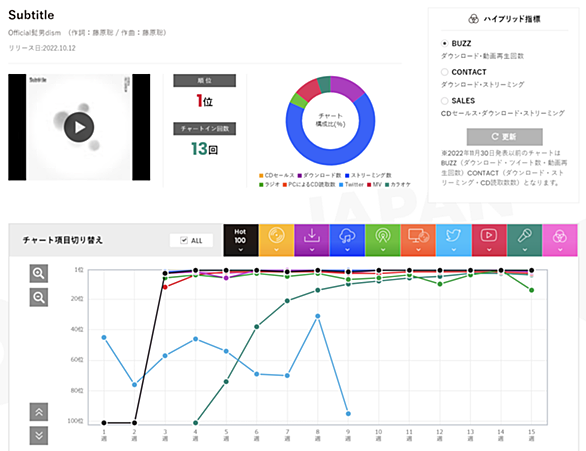The image size is (586, 451).
Task: Toggle the ALL checkbox
Action: (183, 240)
